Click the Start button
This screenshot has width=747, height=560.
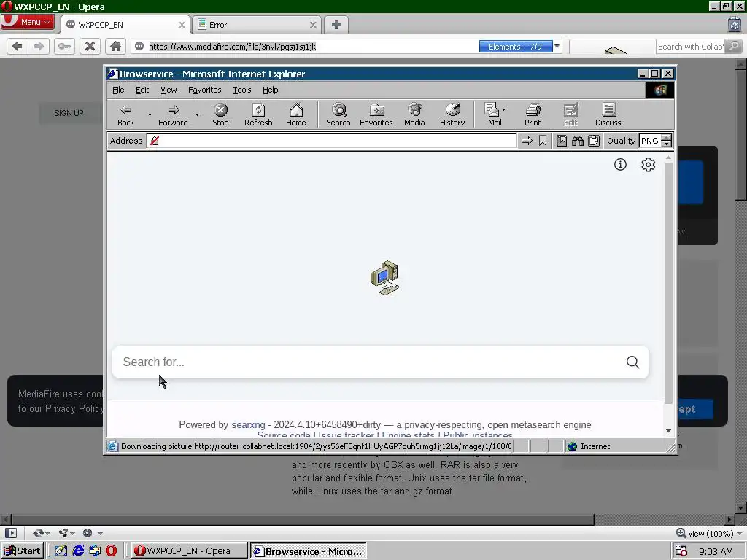(23, 551)
